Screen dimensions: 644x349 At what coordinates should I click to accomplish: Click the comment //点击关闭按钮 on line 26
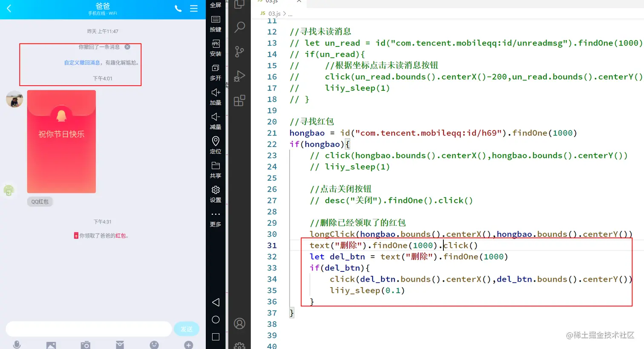point(341,189)
